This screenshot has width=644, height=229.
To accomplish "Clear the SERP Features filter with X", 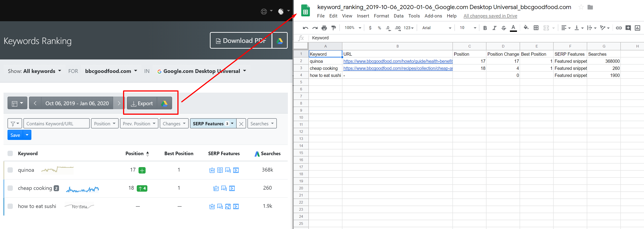I will [x=241, y=124].
